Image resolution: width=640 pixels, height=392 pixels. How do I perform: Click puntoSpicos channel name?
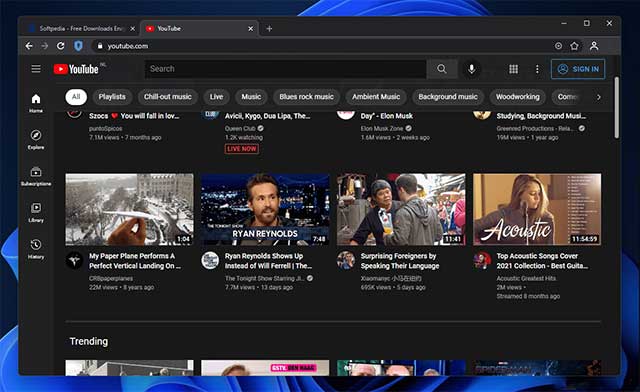105,128
